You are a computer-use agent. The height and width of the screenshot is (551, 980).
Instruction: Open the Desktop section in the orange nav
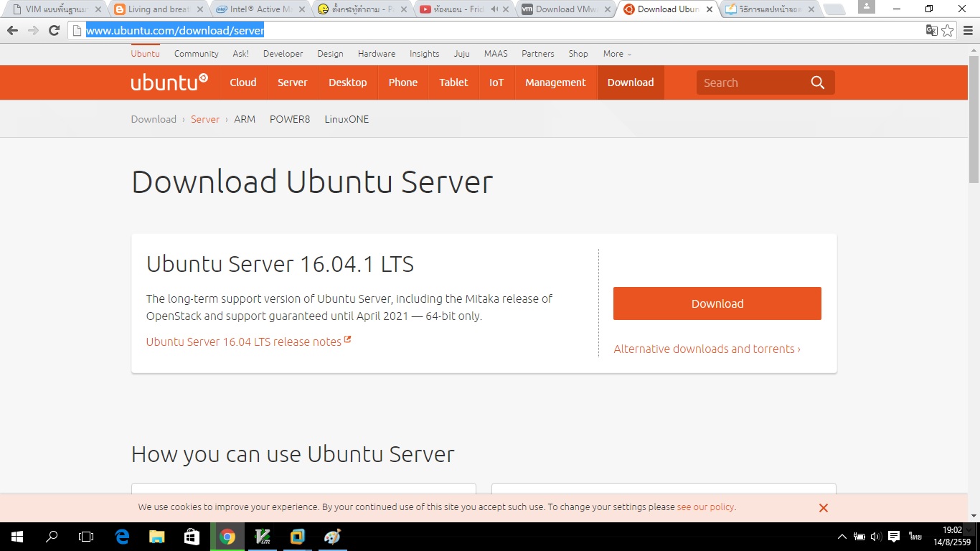[348, 83]
